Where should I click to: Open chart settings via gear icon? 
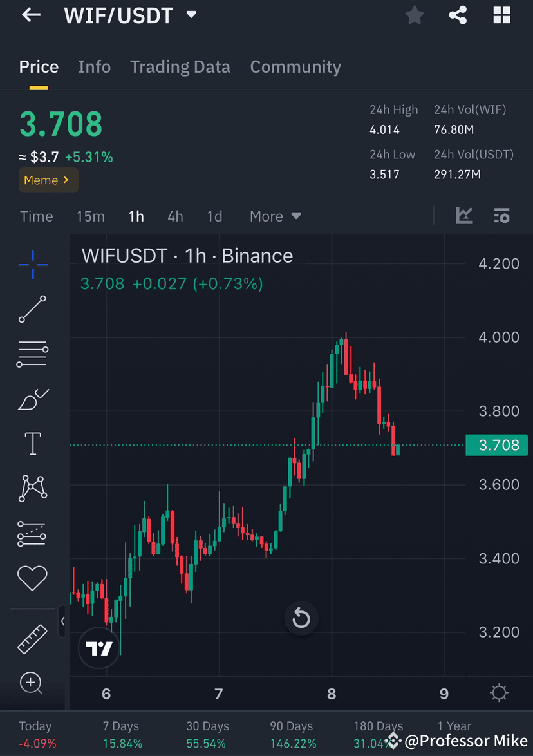[499, 694]
